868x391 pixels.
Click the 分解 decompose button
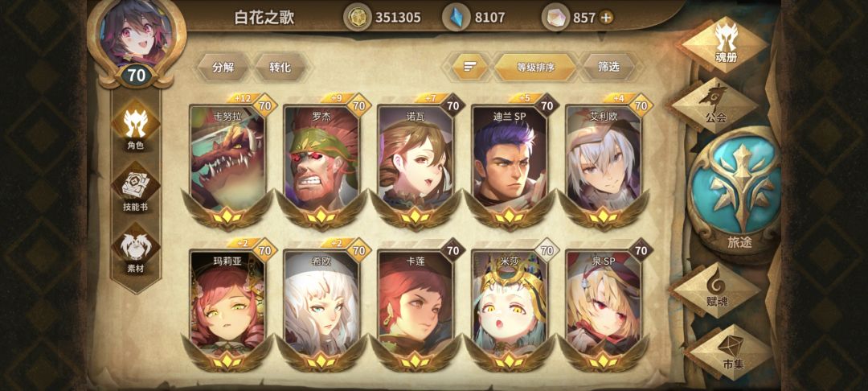point(223,67)
